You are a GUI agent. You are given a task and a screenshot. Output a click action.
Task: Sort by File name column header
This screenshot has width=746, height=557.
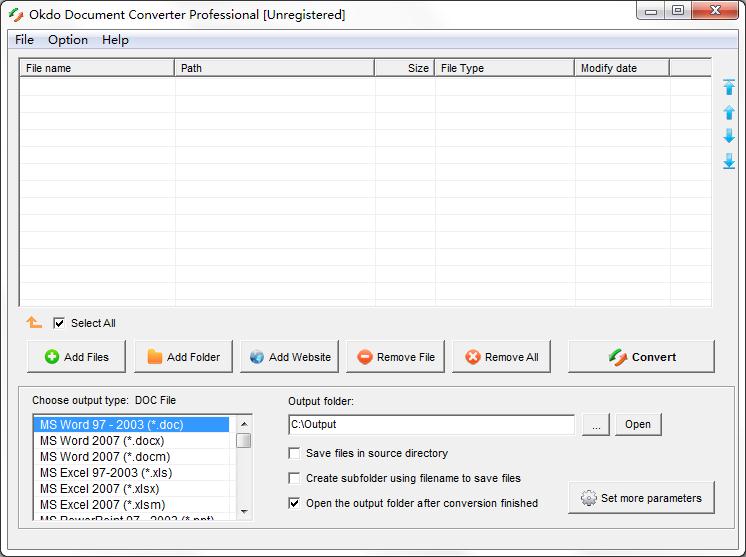97,68
